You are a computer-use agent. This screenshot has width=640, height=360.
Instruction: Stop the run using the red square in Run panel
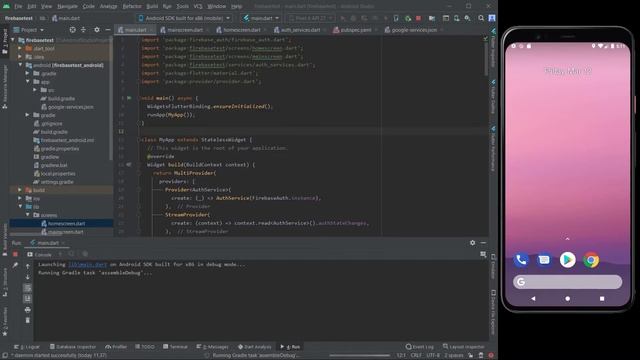click(x=15, y=254)
